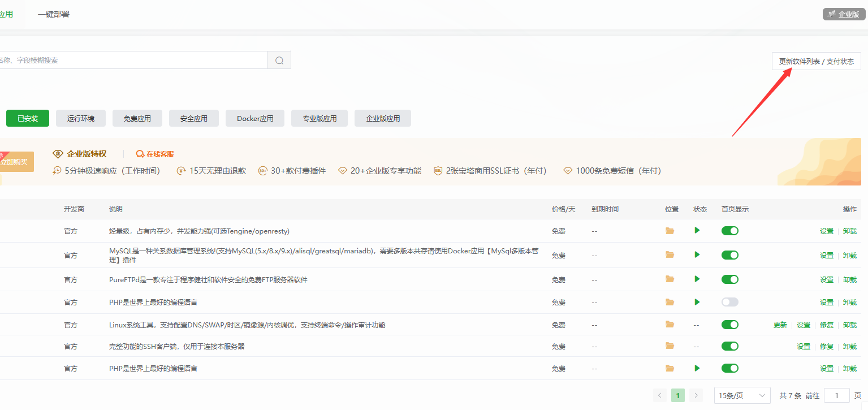Viewport: 868px width, 410px height.
Task: Click play status icon in MySQL row
Action: [x=697, y=254]
